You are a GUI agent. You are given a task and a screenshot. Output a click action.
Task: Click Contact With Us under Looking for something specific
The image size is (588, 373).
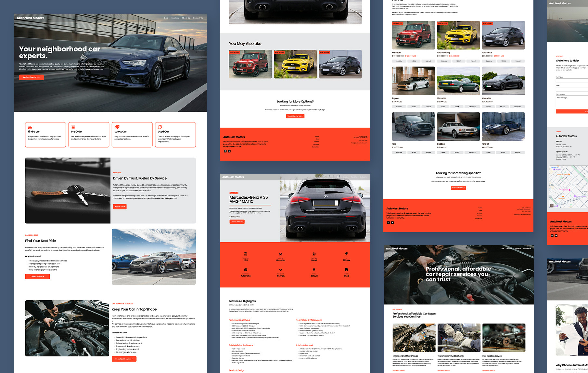pyautogui.click(x=458, y=188)
